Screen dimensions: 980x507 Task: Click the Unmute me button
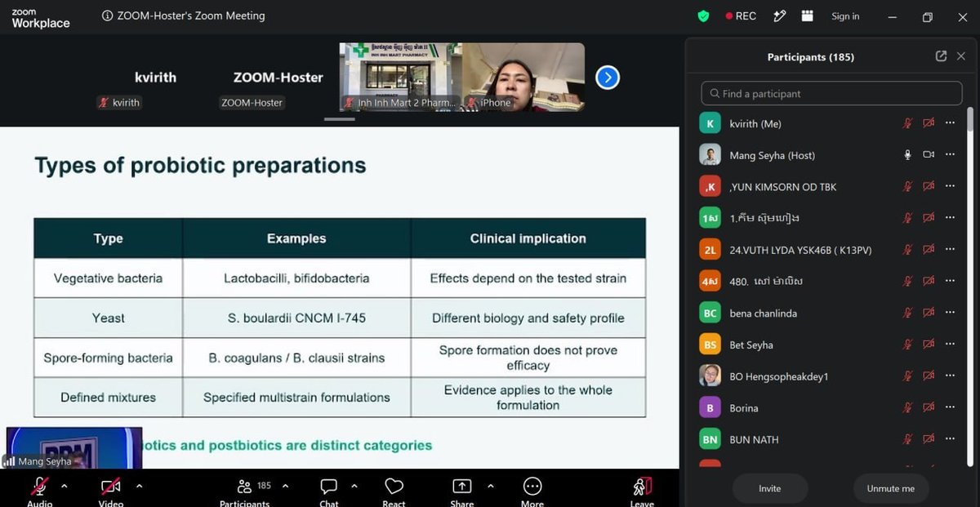[891, 488]
